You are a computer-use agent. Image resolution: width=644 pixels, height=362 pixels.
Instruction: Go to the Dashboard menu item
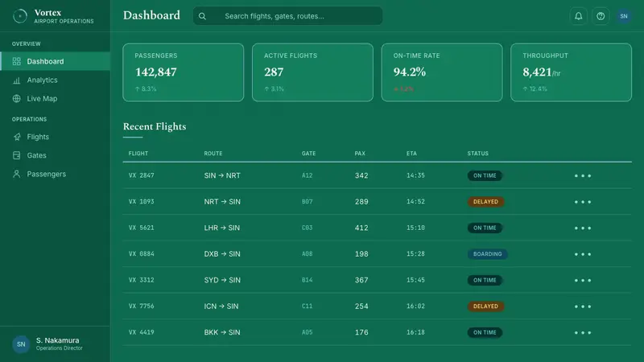click(55, 61)
